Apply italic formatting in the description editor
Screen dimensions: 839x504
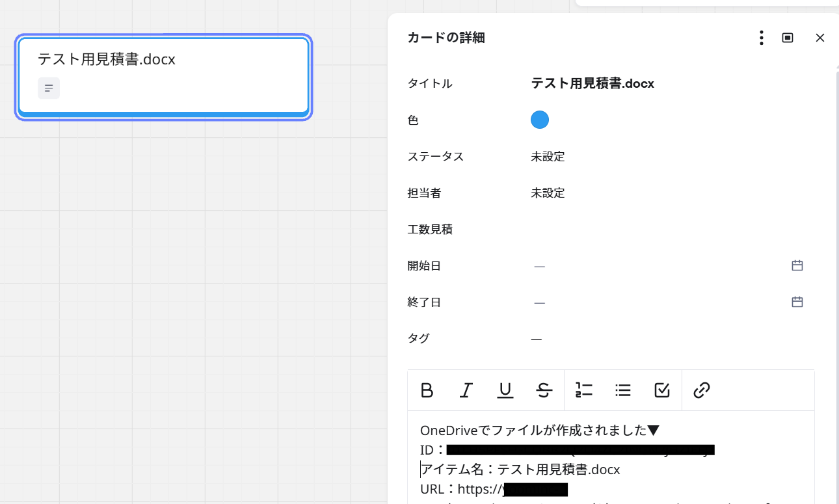pyautogui.click(x=466, y=390)
